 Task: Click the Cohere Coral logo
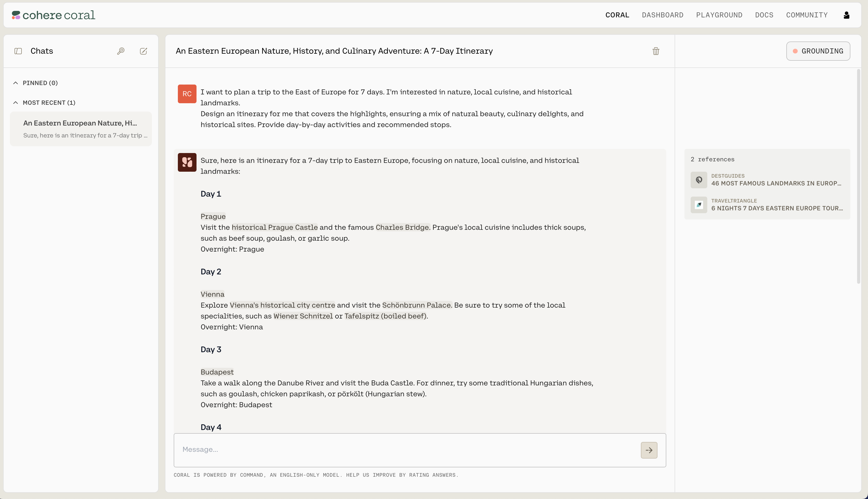(x=53, y=15)
